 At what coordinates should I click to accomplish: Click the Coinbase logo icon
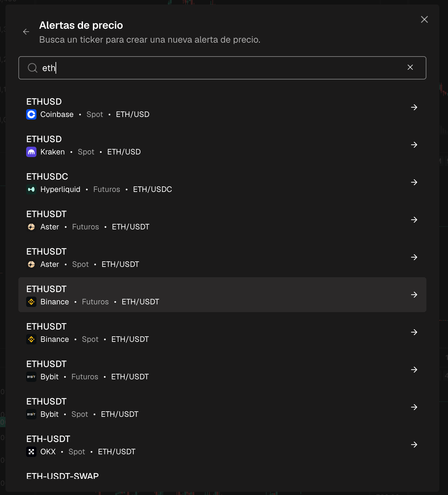point(31,114)
